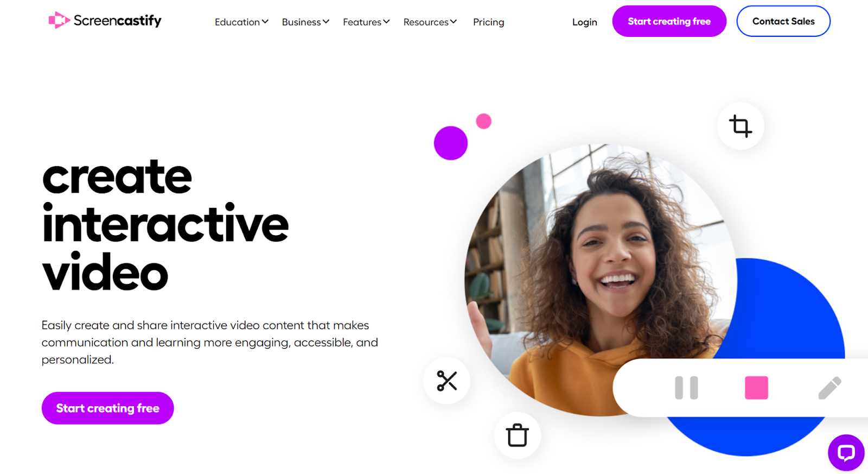
Task: Click the woman's circular video thumbnail
Action: (601, 280)
